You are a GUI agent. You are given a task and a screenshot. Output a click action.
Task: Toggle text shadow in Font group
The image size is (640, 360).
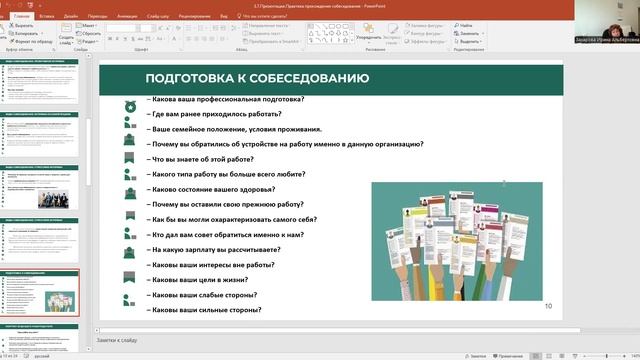(x=133, y=39)
